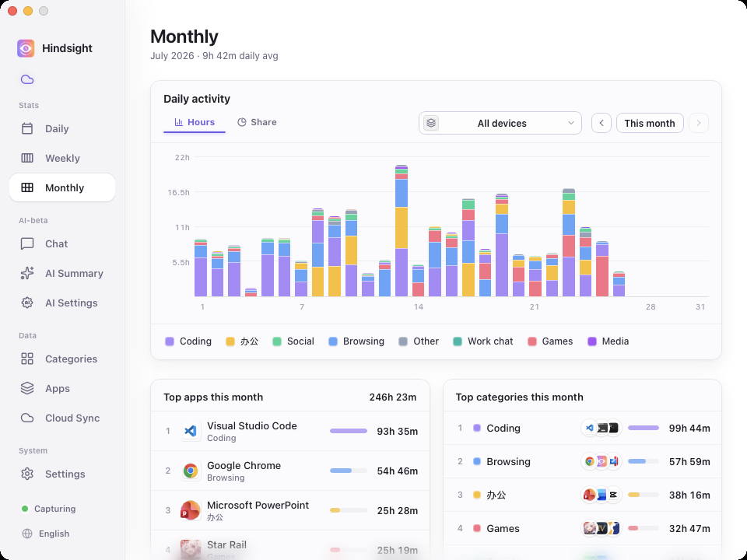Click the tallest bar on day 13
Image resolution: width=747 pixels, height=560 pixels.
click(402, 231)
